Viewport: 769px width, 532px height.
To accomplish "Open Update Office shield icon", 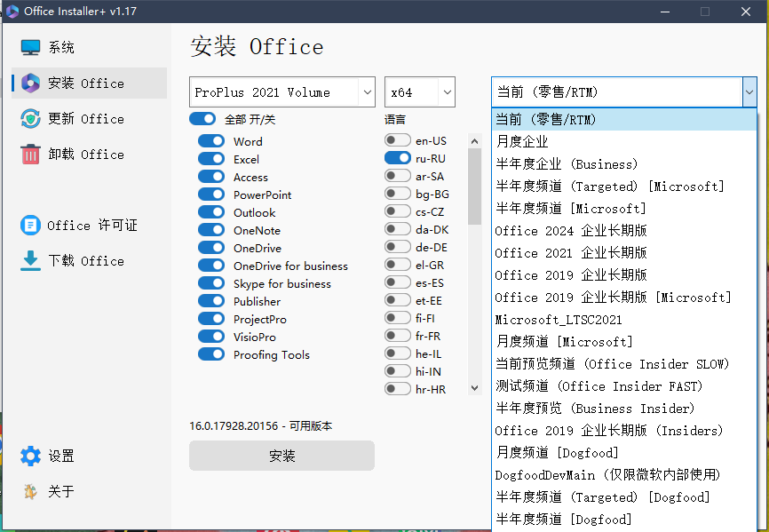I will coord(31,119).
